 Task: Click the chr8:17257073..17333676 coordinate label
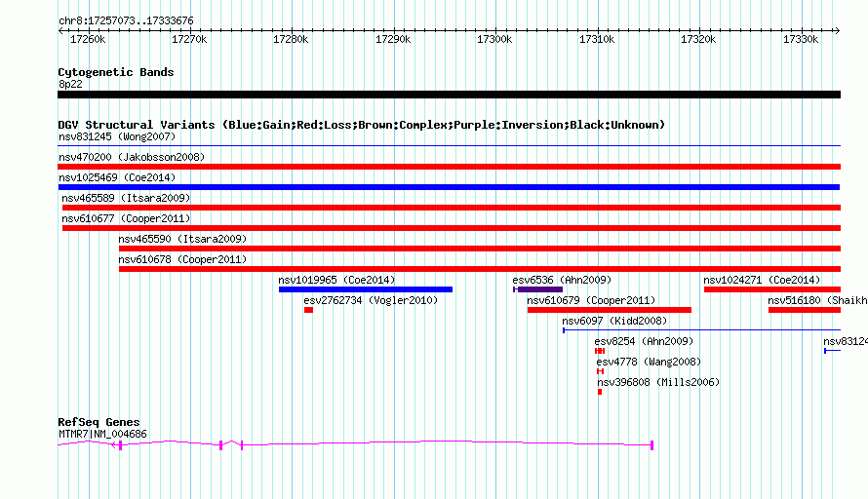(x=126, y=21)
